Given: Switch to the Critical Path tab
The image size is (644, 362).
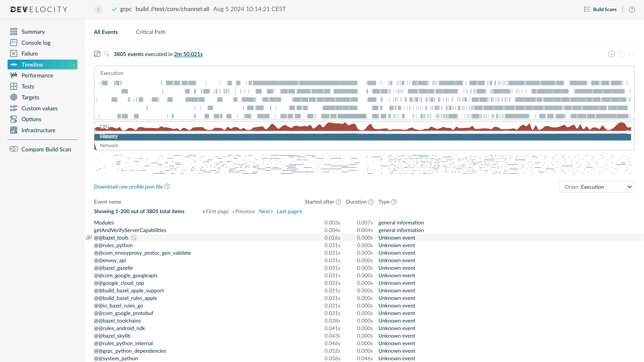Looking at the screenshot, I should pos(150,32).
